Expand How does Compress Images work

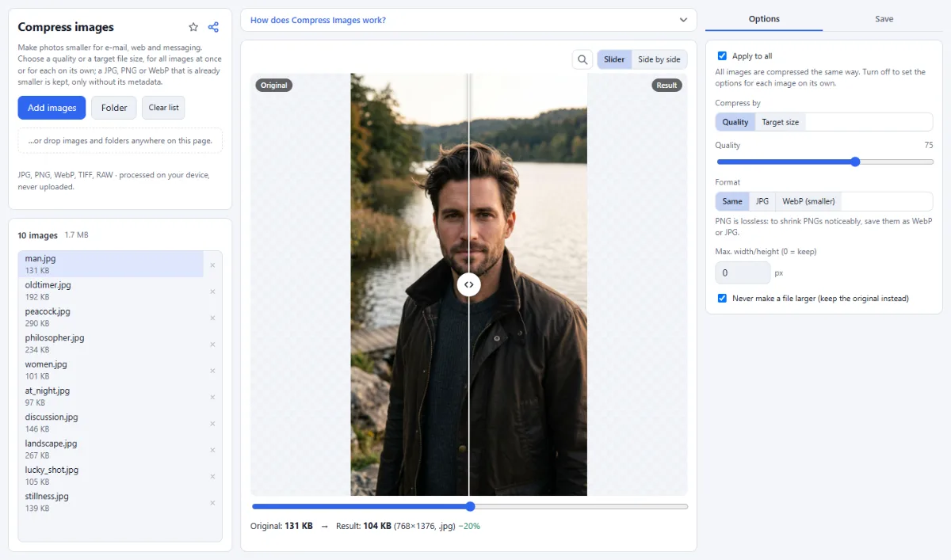click(468, 20)
